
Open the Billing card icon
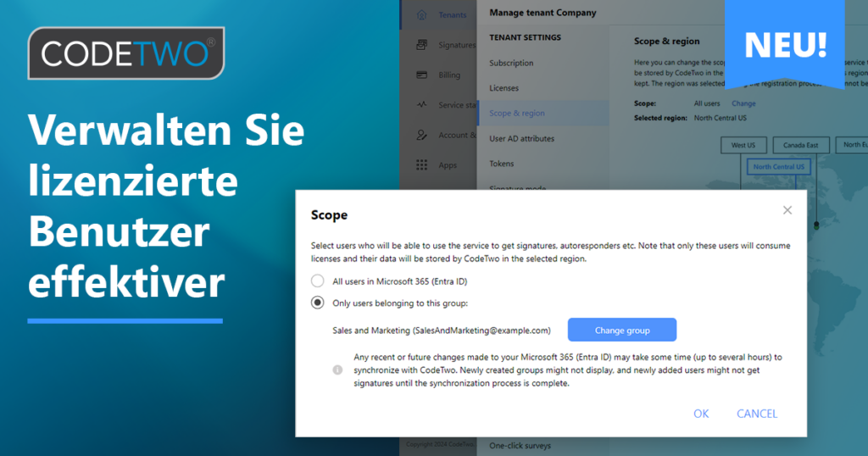tap(422, 75)
